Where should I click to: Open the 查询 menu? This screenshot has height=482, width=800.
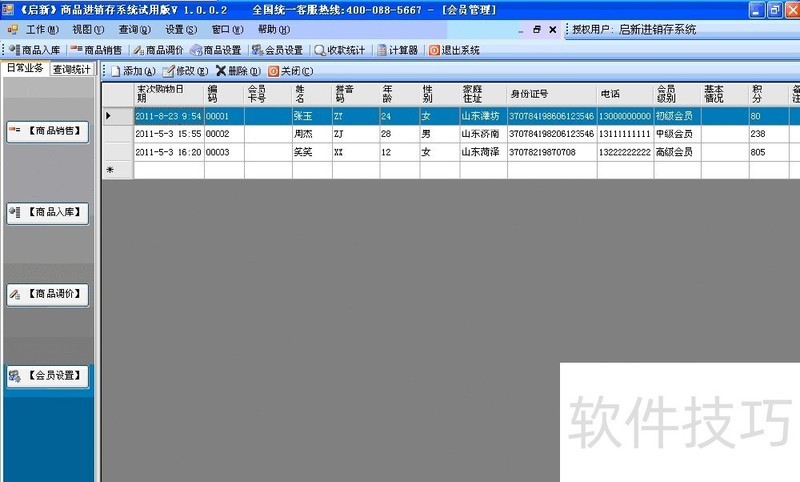coord(128,30)
